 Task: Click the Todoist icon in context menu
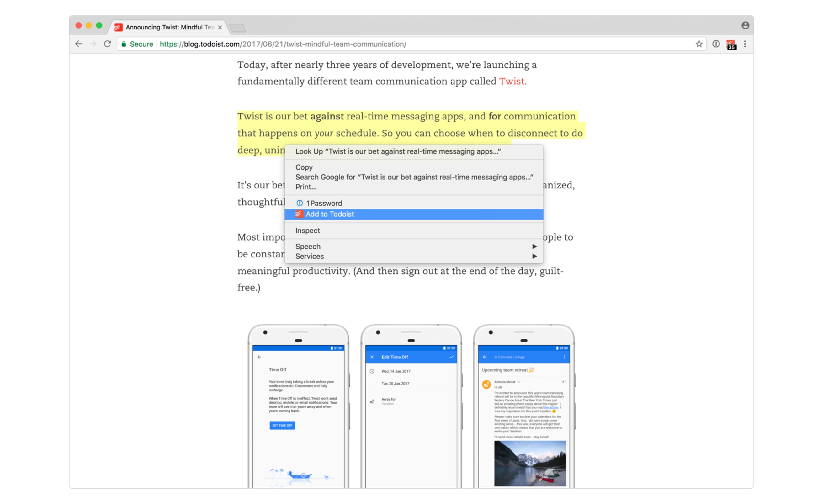[299, 214]
